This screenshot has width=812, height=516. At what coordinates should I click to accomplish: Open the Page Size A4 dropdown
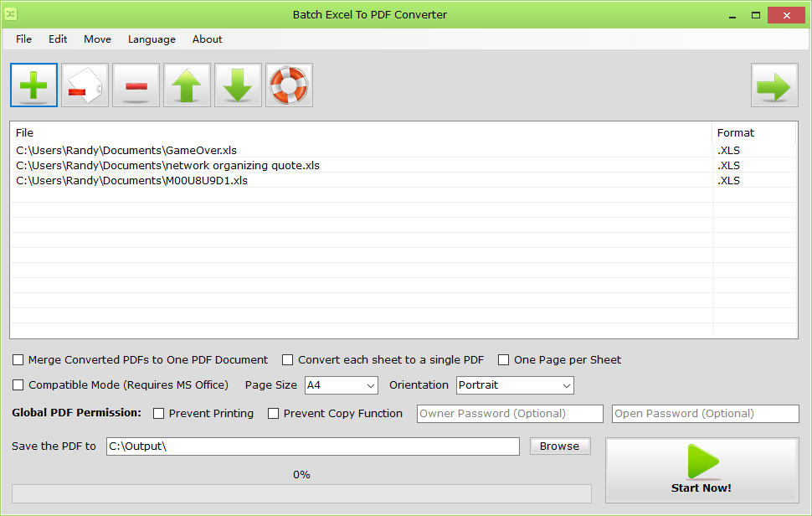342,385
